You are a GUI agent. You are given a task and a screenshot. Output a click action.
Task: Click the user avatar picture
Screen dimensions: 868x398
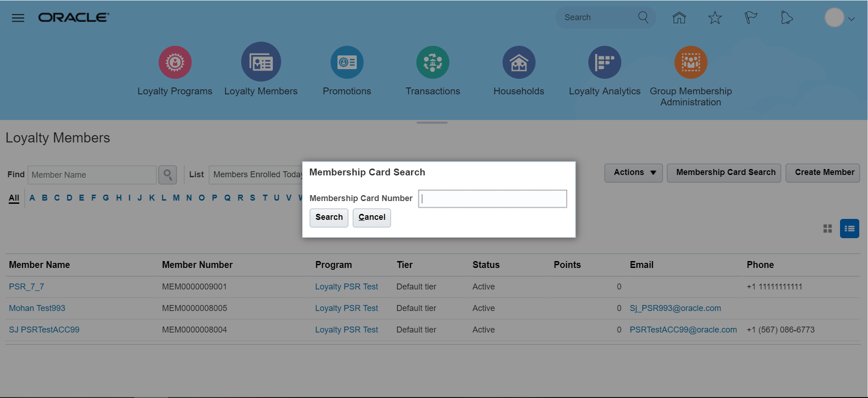pyautogui.click(x=834, y=18)
